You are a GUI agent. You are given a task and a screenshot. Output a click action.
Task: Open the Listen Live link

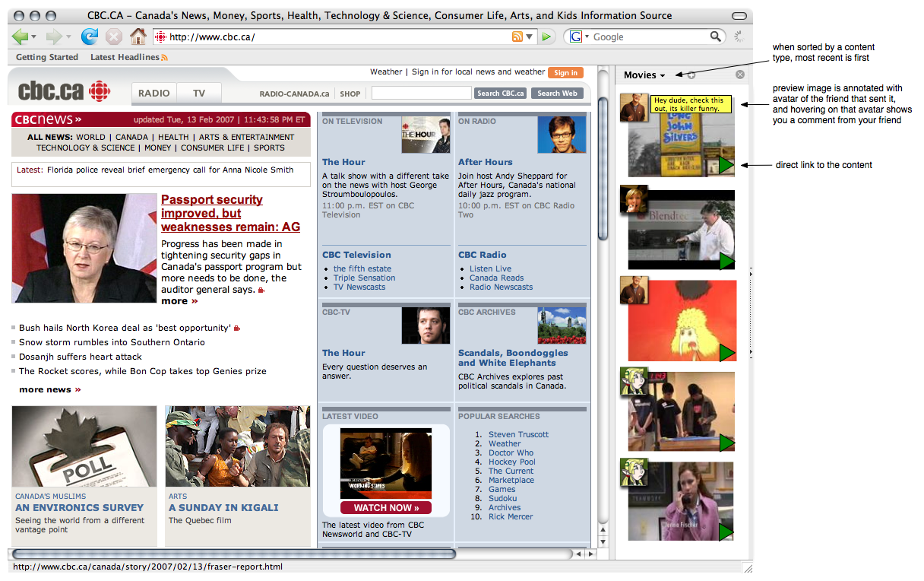pos(490,268)
